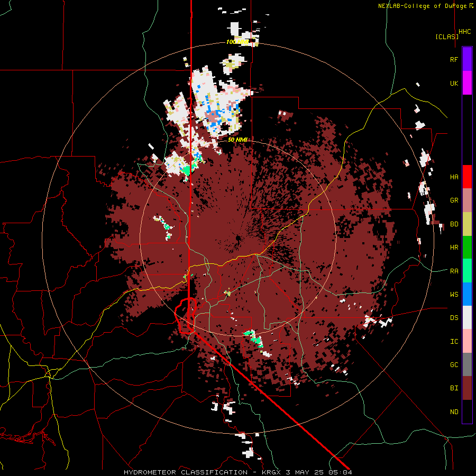The width and height of the screenshot is (476, 476).
Task: Click the HR legend label
Action: [454, 248]
